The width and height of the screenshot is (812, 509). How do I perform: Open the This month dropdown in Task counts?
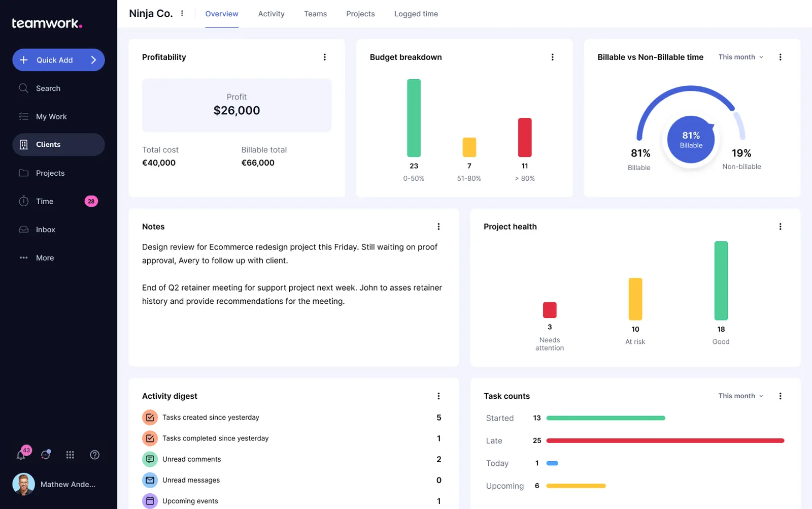click(739, 396)
